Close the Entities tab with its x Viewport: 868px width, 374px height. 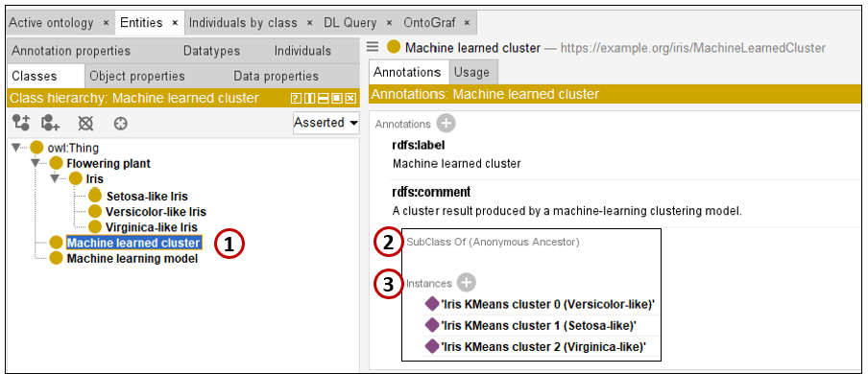point(175,23)
